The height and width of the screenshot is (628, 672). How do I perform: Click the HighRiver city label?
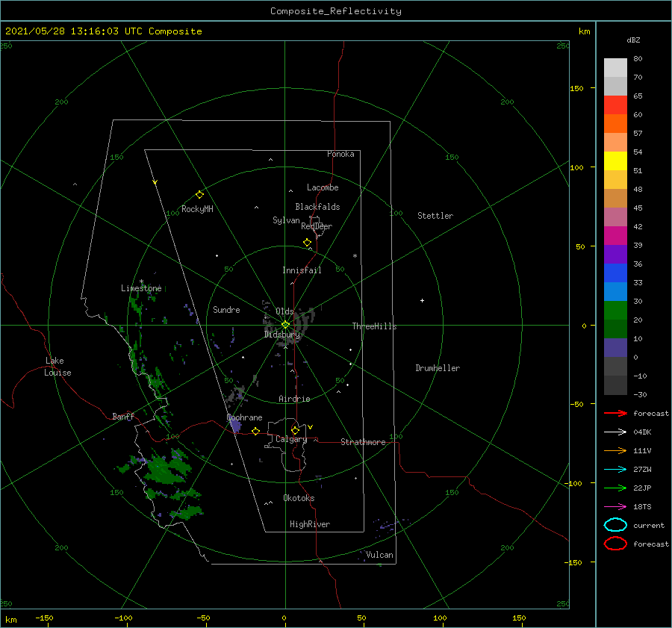310,524
